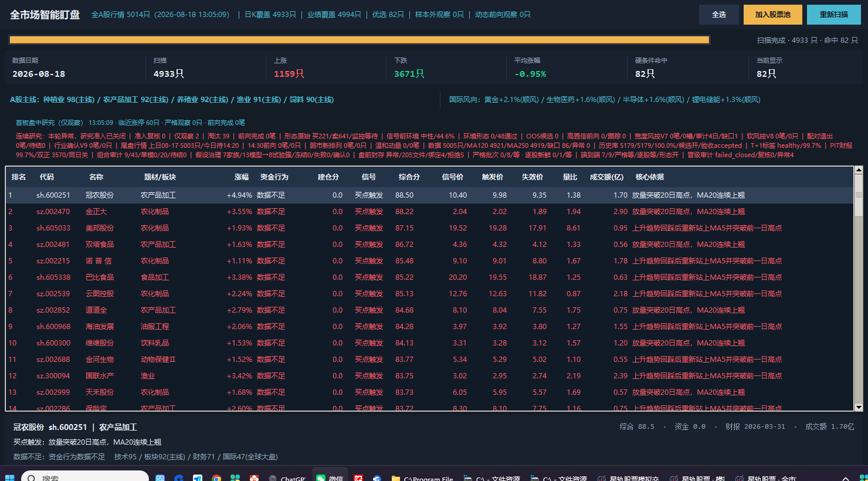Sort by the 信号价 column header
The image size is (868, 481).
tap(453, 177)
